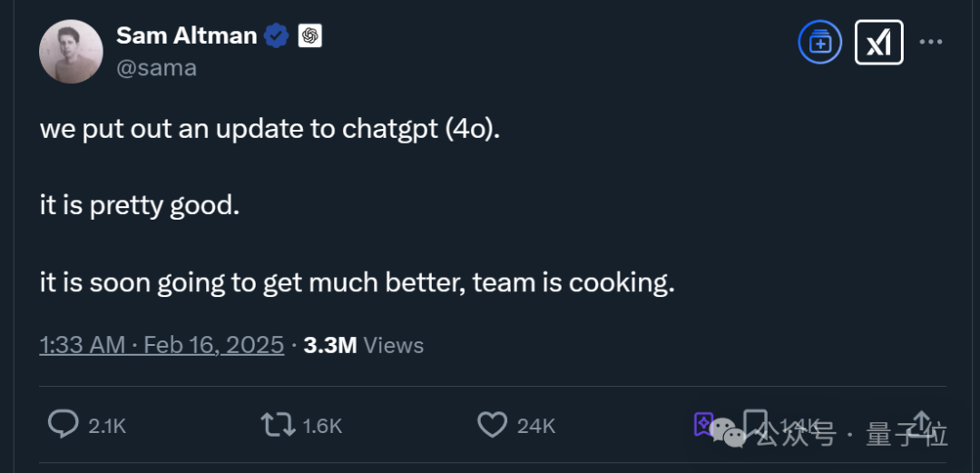Share the tweet using the upload arrow

tap(920, 424)
